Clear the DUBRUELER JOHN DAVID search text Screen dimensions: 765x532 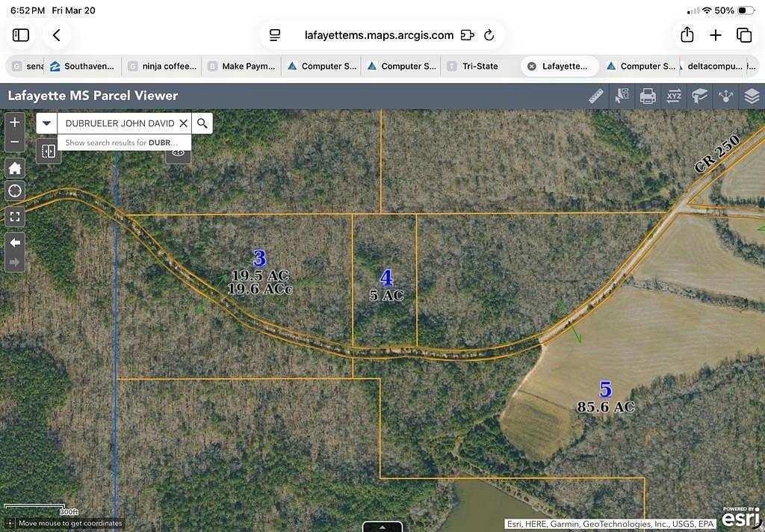[184, 123]
